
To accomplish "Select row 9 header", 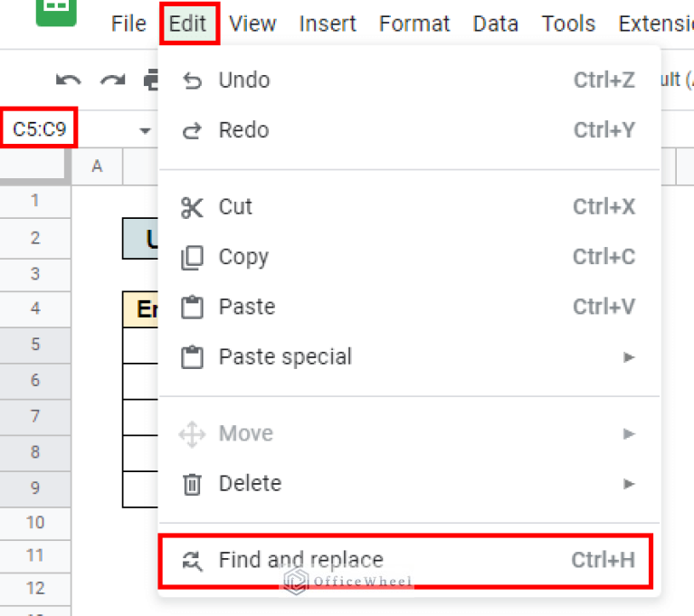I will [x=35, y=488].
